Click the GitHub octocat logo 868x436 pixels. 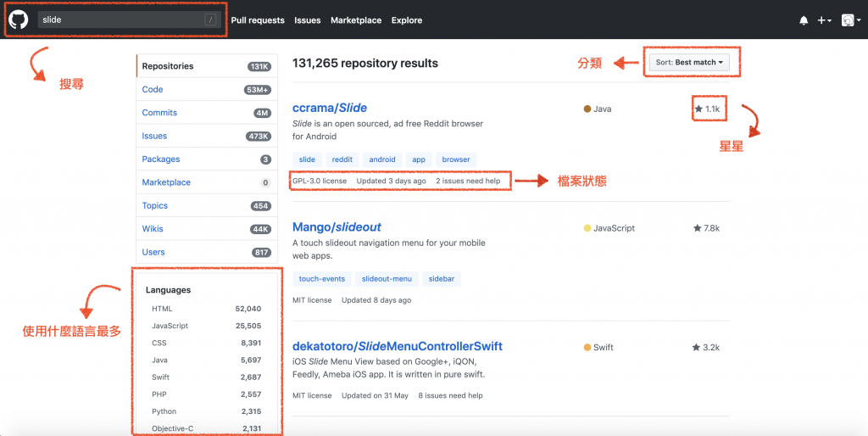point(19,20)
